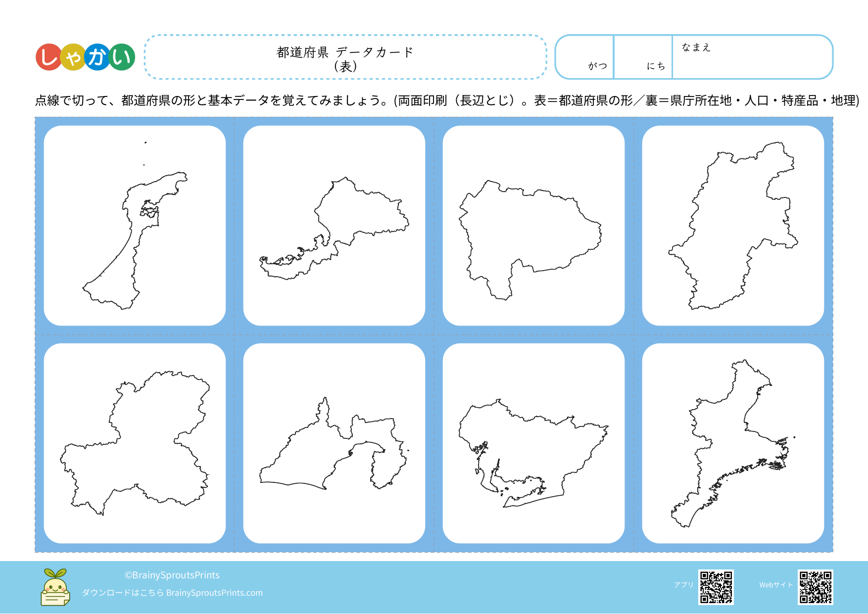This screenshot has width=868, height=614.
Task: Select the Yamanashi prefecture outline card
Action: tap(533, 226)
